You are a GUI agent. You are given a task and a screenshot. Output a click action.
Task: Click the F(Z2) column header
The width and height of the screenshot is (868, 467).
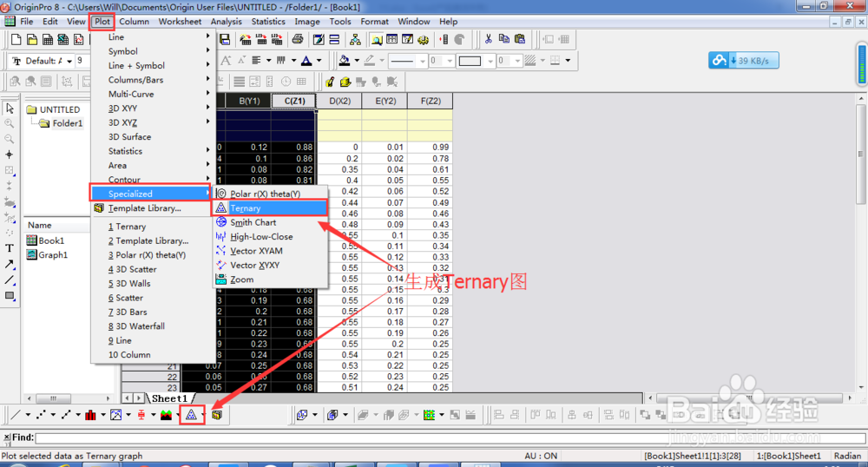click(x=431, y=101)
